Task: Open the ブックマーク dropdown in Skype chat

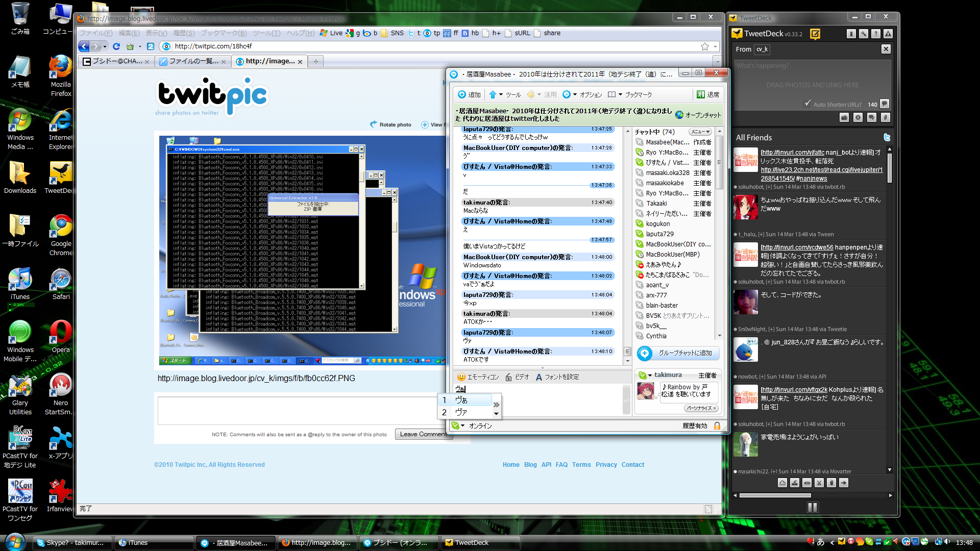Action: pos(630,94)
